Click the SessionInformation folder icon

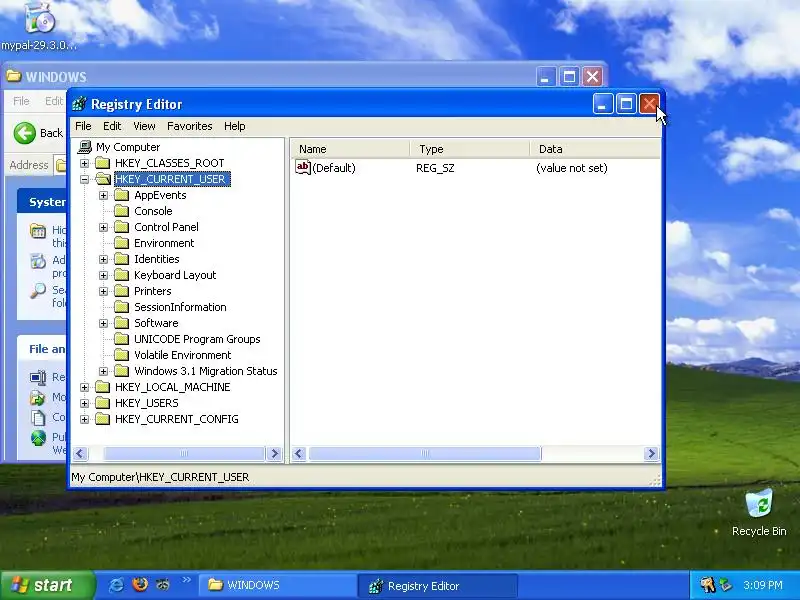tap(121, 307)
